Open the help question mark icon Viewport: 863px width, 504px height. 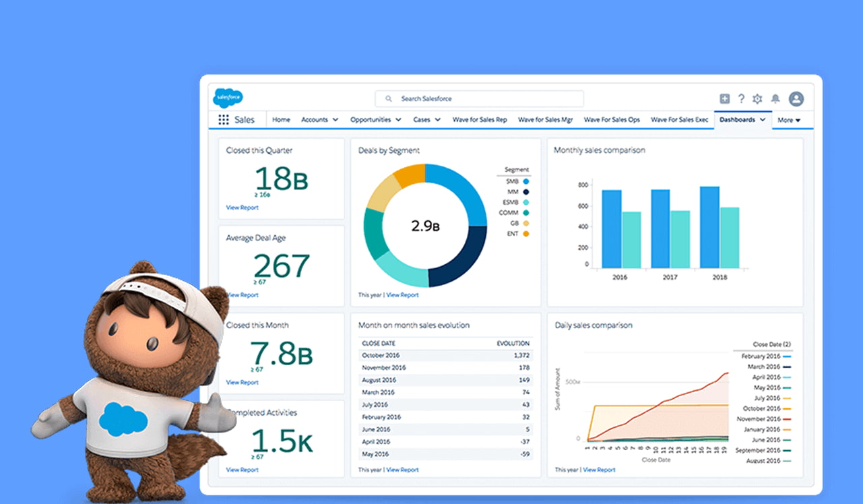pyautogui.click(x=741, y=99)
